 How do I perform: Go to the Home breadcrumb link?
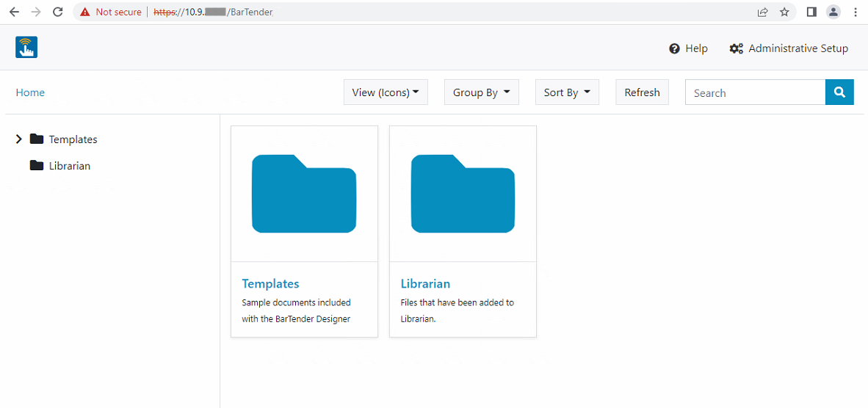[x=30, y=92]
